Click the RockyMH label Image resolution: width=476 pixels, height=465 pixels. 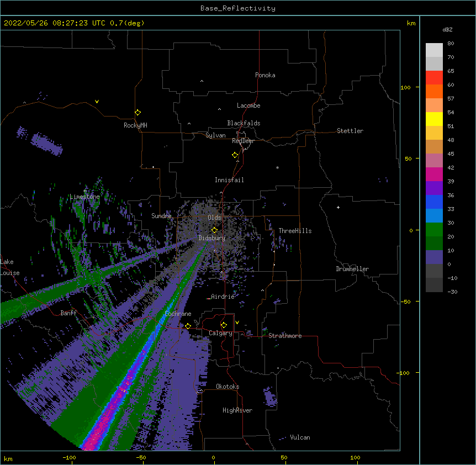pos(135,125)
